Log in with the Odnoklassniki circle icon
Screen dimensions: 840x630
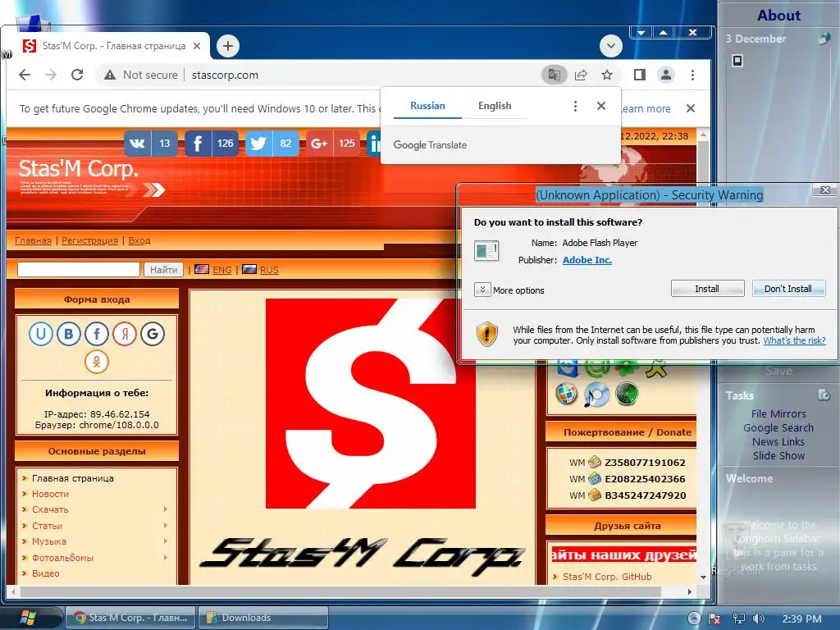click(x=97, y=362)
